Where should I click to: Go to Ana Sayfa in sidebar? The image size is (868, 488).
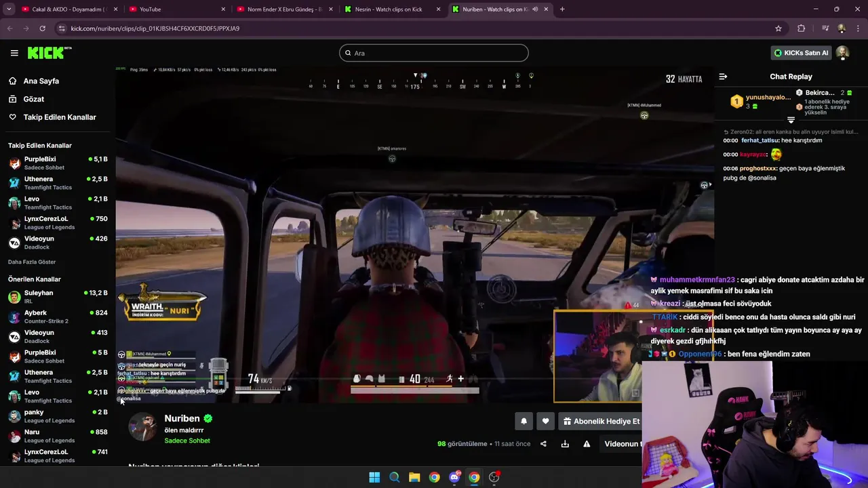[41, 81]
